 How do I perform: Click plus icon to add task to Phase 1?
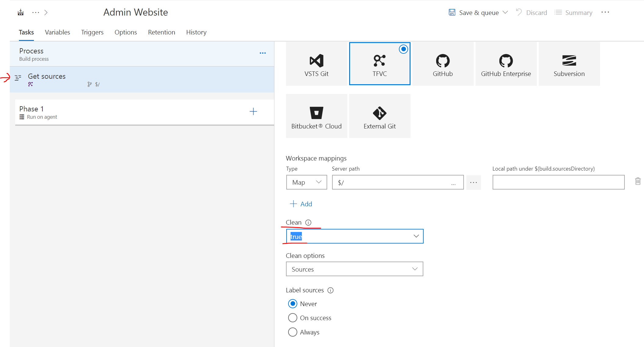point(253,112)
